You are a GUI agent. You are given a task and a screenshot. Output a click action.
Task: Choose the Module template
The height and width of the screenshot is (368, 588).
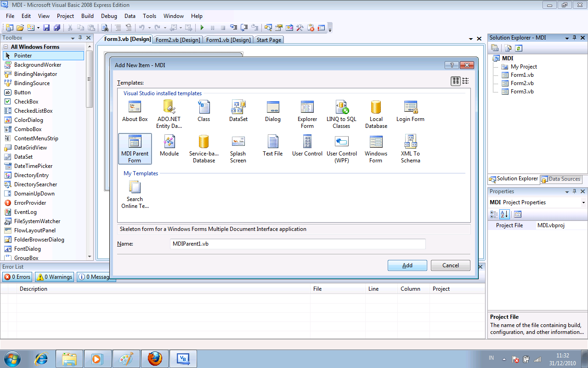click(x=169, y=146)
